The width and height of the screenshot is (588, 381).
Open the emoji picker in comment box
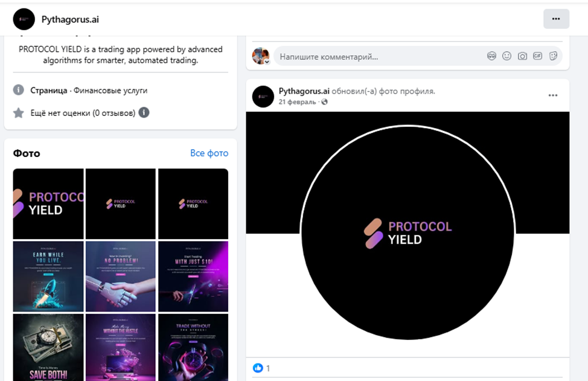(507, 56)
